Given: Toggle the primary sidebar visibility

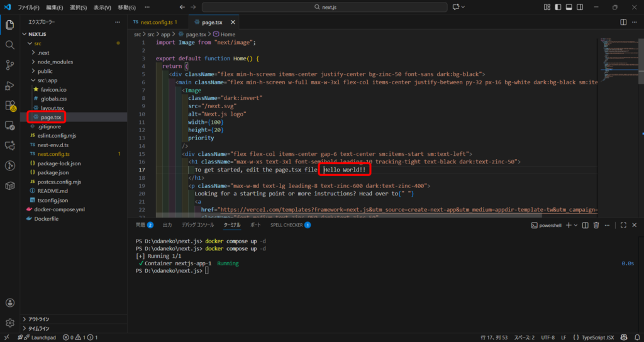Looking at the screenshot, I should (x=557, y=7).
